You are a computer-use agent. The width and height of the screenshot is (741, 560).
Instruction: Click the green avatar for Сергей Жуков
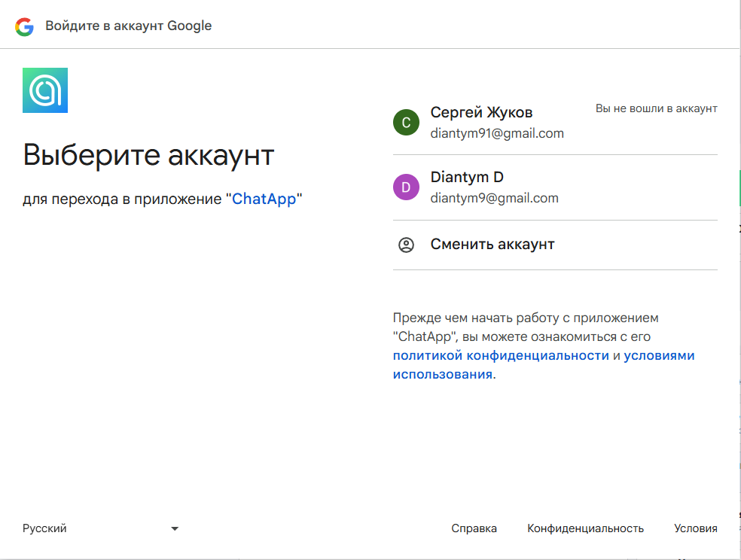pos(406,123)
